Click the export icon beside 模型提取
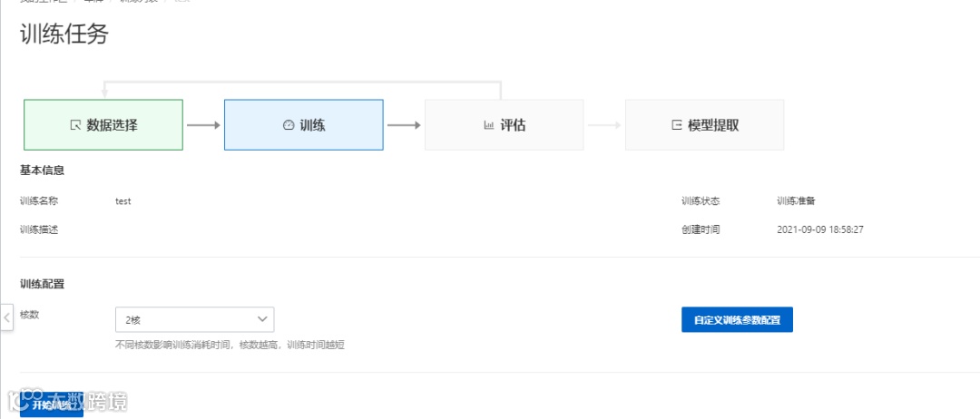Screen dimensions: 980x419 676,125
